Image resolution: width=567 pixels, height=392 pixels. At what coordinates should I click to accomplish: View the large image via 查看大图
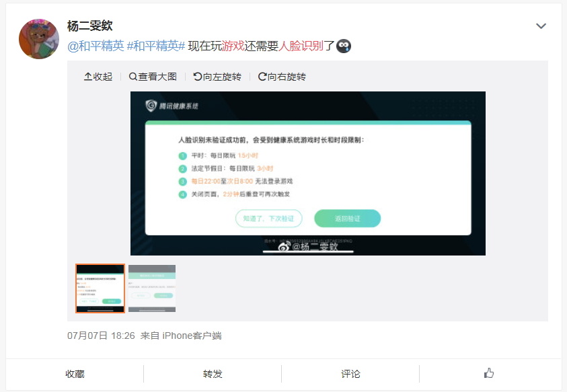coord(153,77)
